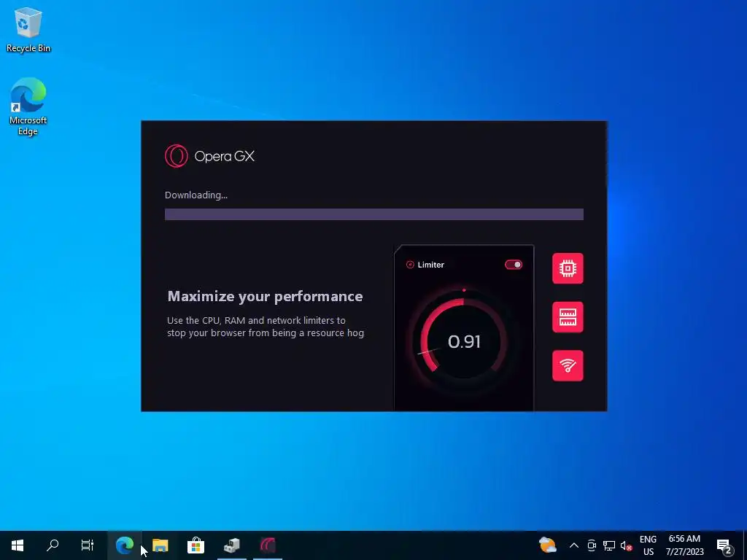Open the notification center icon
Image resolution: width=747 pixels, height=560 pixels.
tap(724, 545)
